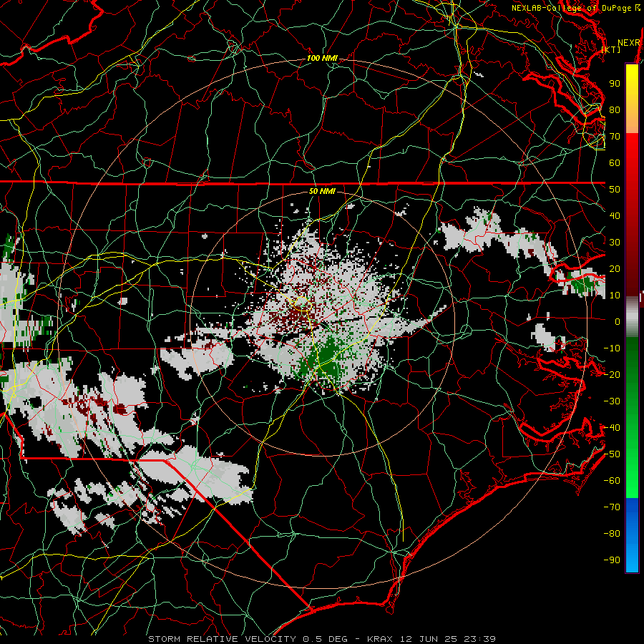Screen dimensions: 644x644
Task: Click the 30 value on velocity scale
Action: pos(615,243)
